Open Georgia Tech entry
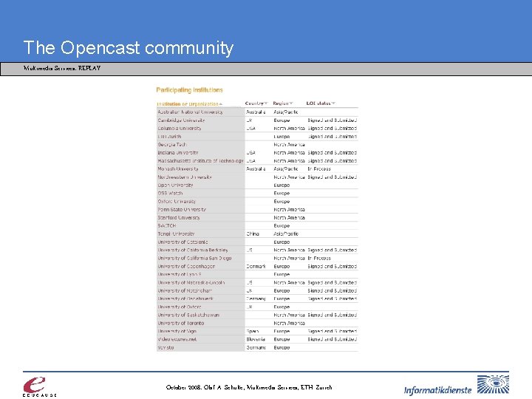 click(x=172, y=145)
